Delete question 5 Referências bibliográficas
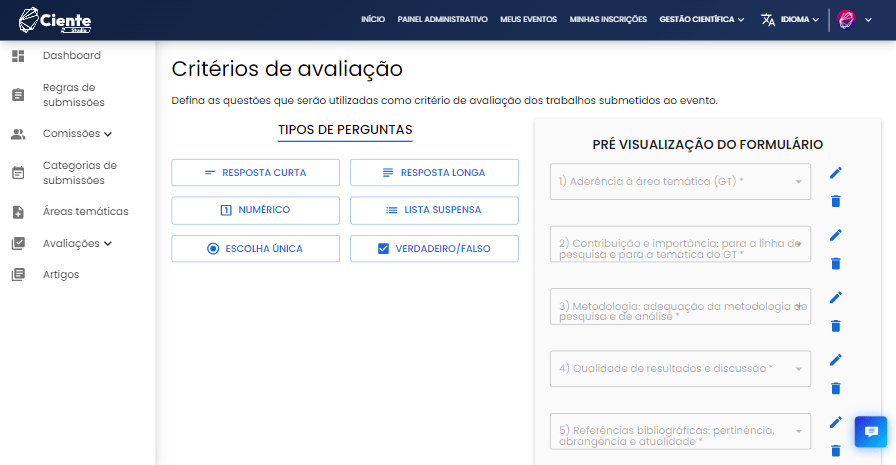Image resolution: width=896 pixels, height=465 pixels. [x=835, y=451]
